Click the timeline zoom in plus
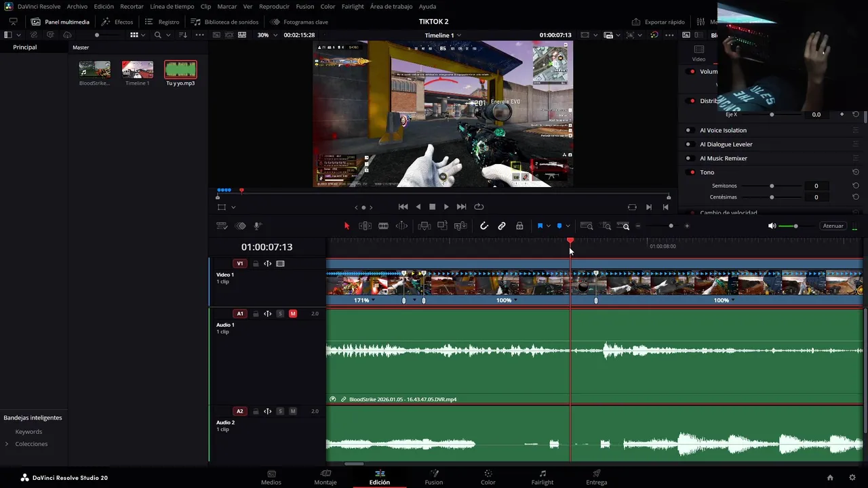Image resolution: width=868 pixels, height=488 pixels. point(687,226)
